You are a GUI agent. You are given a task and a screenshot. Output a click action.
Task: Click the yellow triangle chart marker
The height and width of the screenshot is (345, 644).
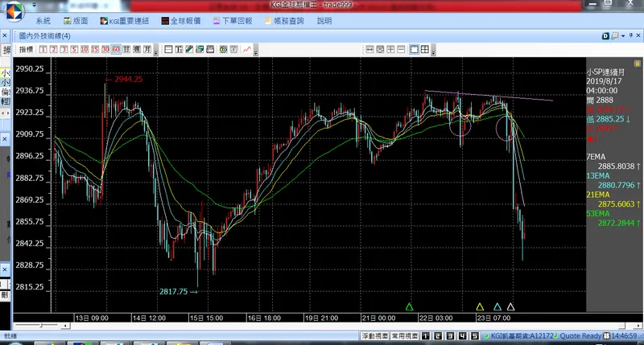(480, 307)
